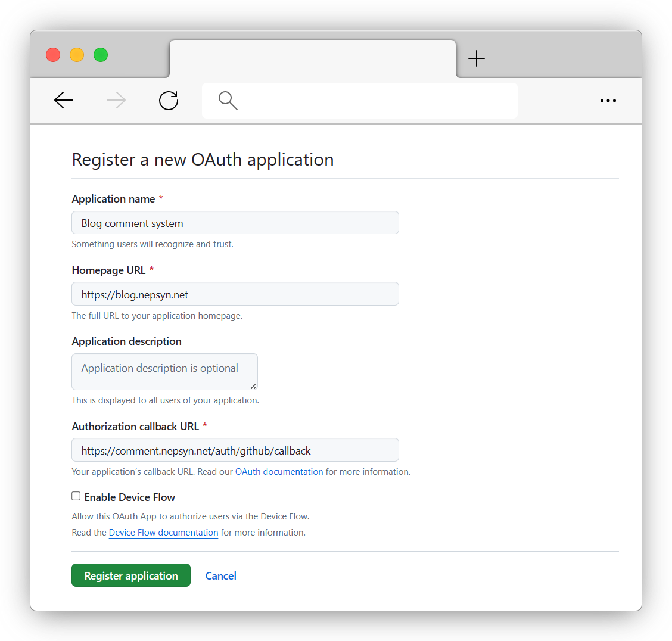Click the green maximize window button
The image size is (672, 641).
click(101, 55)
